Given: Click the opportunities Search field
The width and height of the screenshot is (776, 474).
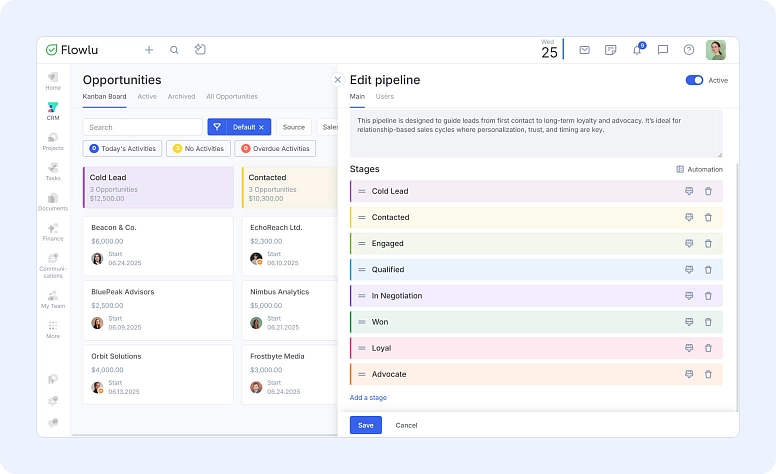Looking at the screenshot, I should pos(142,127).
